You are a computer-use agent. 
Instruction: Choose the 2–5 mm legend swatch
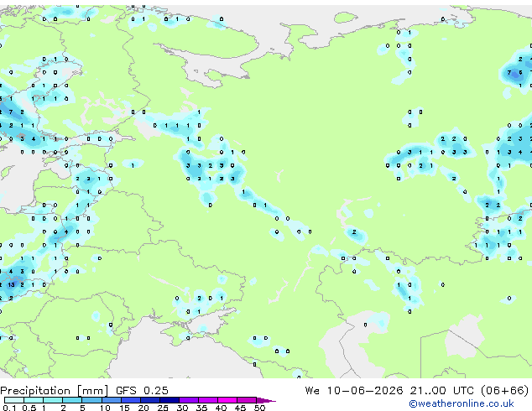coord(72,400)
